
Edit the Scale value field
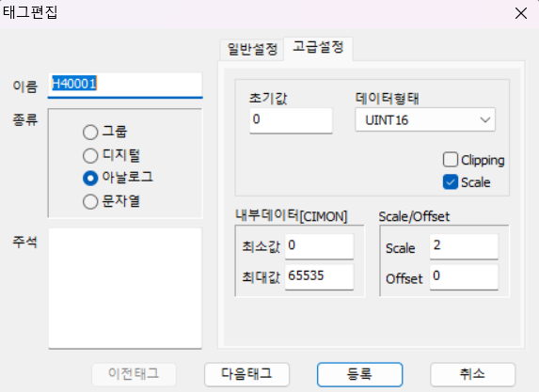pyautogui.click(x=464, y=246)
